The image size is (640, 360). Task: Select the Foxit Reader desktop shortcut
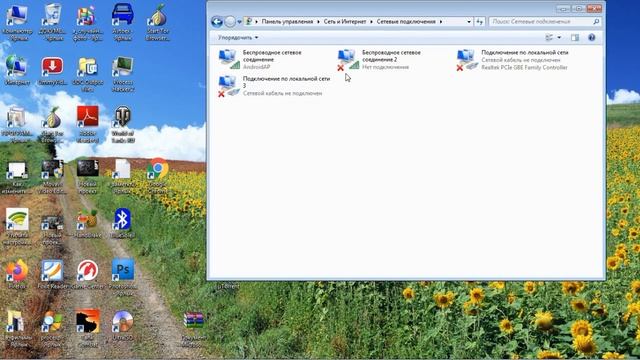point(52,274)
